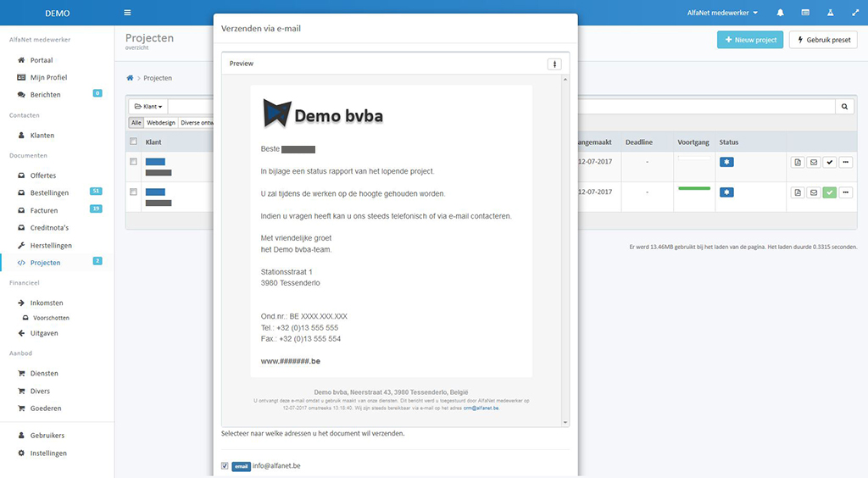Screen dimensions: 868x478
Task: Click the green checkmark in second project row
Action: click(x=829, y=192)
